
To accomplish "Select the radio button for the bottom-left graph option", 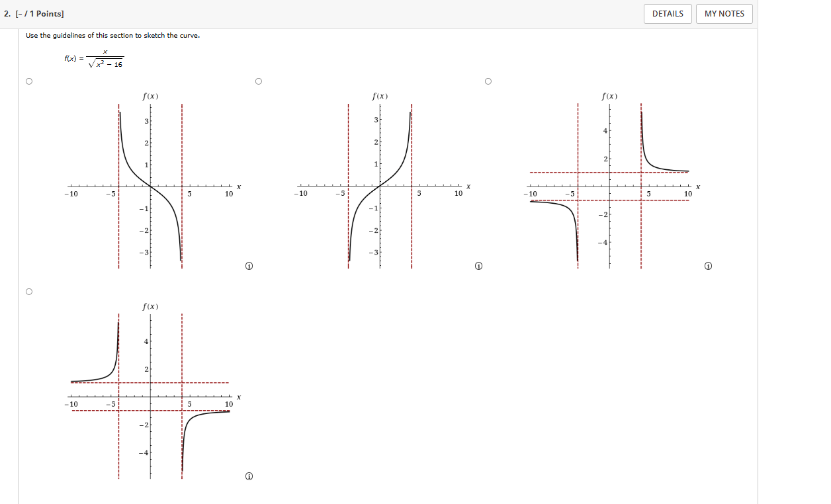I will click(29, 290).
